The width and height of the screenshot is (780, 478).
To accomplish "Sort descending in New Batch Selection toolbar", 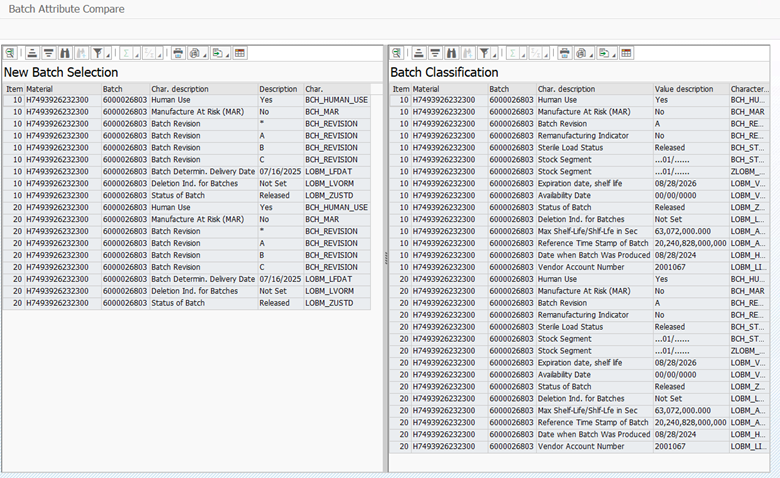I will coord(49,53).
